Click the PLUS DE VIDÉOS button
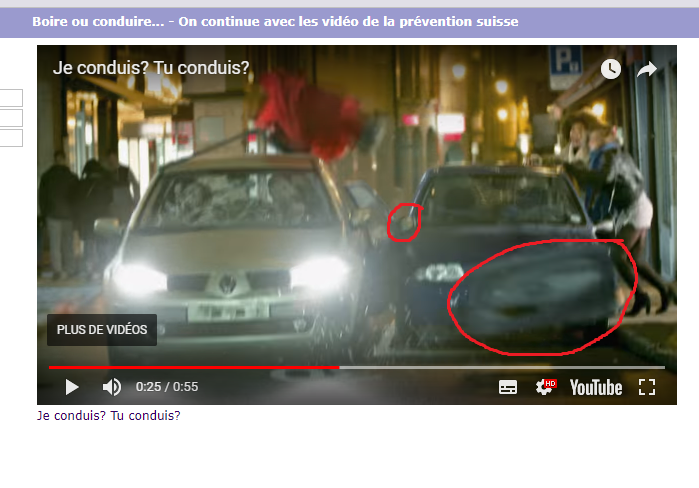 coord(102,329)
